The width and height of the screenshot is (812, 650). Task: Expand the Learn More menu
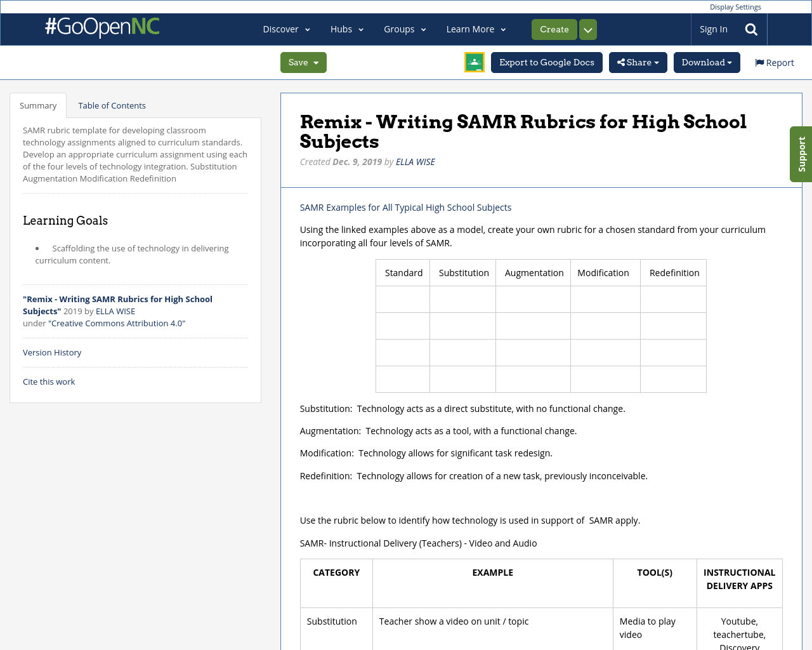pos(476,30)
